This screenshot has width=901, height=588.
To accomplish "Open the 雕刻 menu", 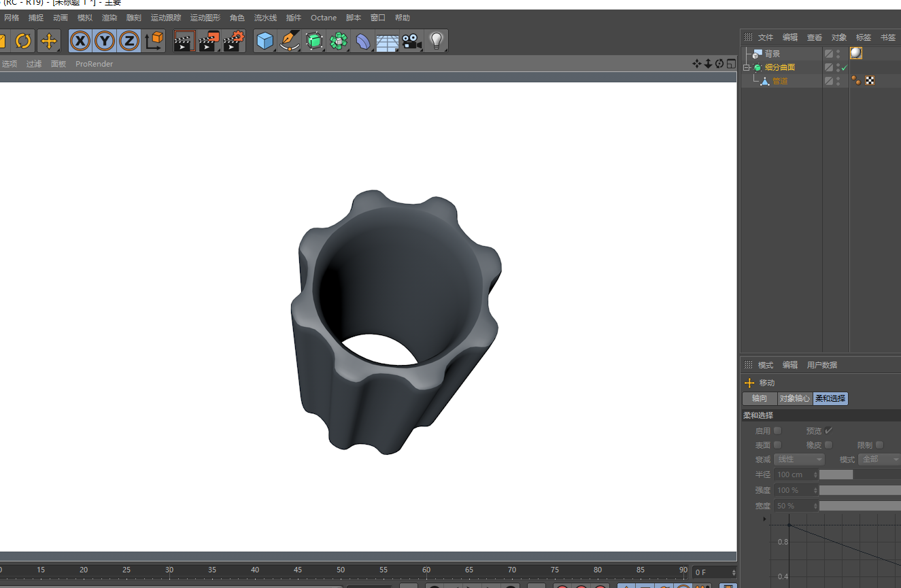I will click(134, 18).
